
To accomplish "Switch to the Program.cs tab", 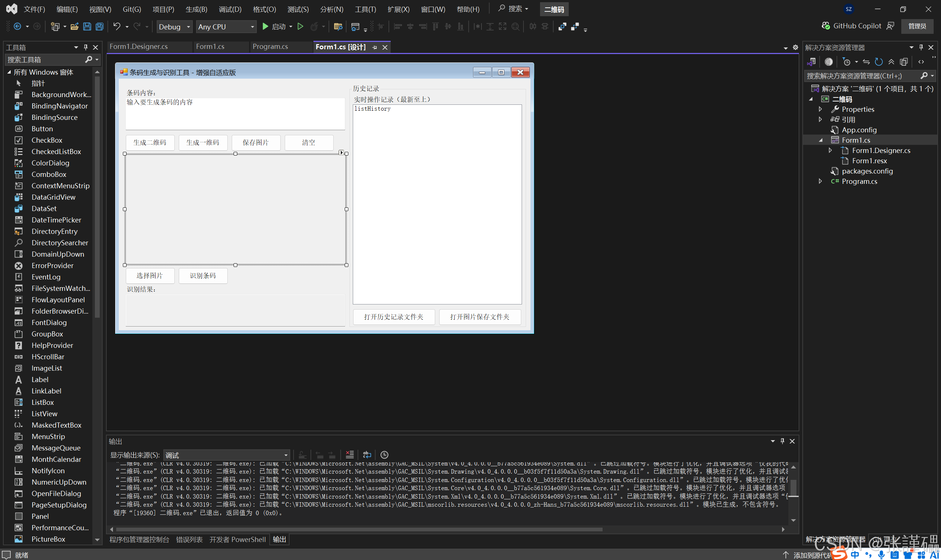I will pyautogui.click(x=270, y=46).
